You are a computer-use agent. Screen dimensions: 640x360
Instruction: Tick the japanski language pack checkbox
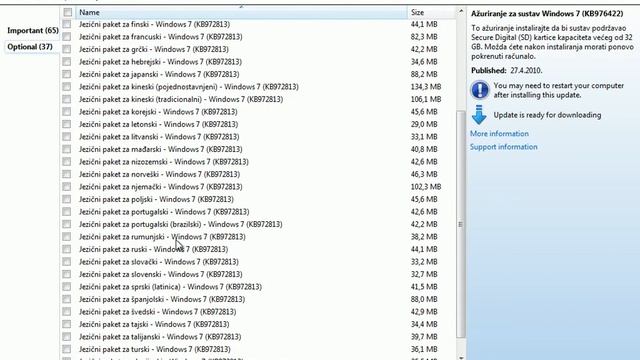point(67,74)
